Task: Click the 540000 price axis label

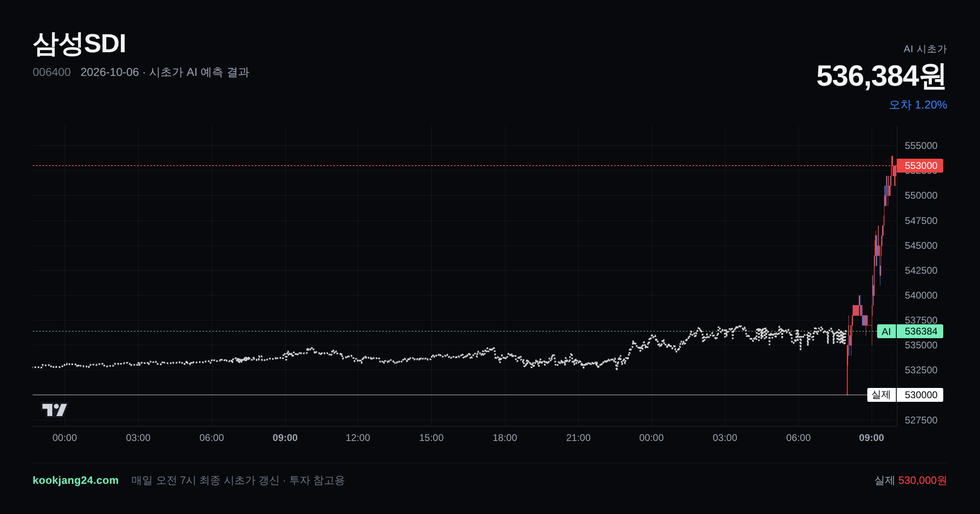Action: click(x=921, y=295)
